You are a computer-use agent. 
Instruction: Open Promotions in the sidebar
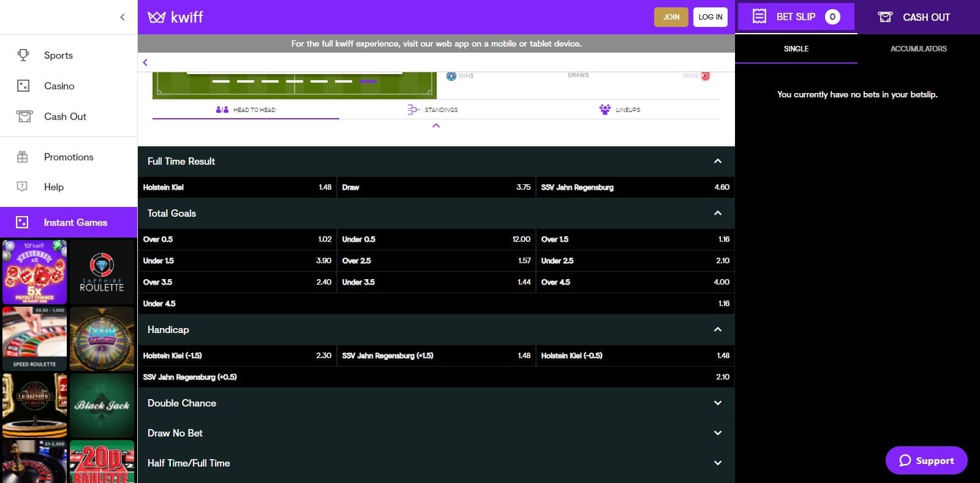click(69, 157)
